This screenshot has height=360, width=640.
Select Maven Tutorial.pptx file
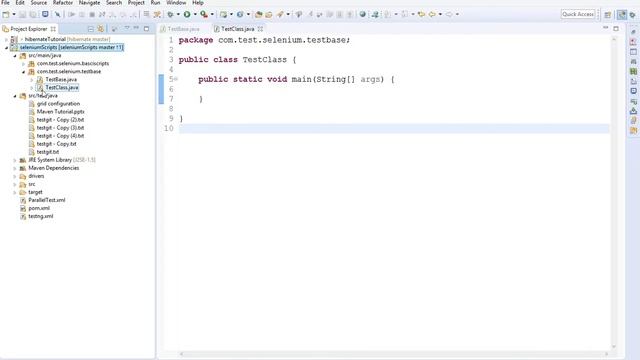[60, 112]
